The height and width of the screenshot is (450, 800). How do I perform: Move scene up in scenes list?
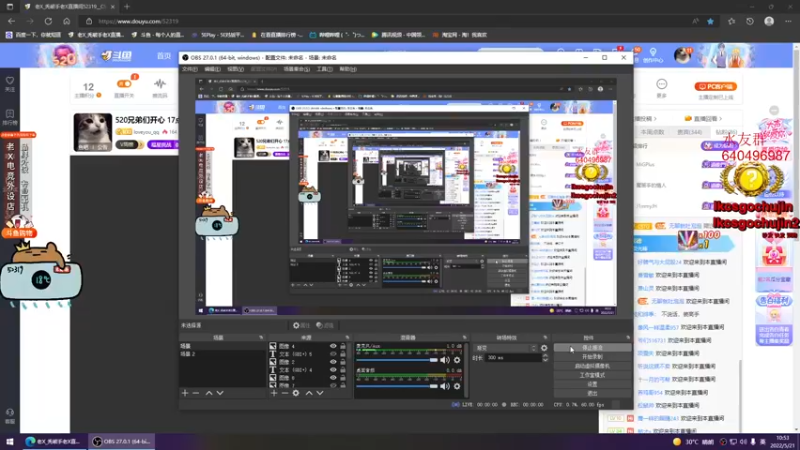tap(209, 393)
